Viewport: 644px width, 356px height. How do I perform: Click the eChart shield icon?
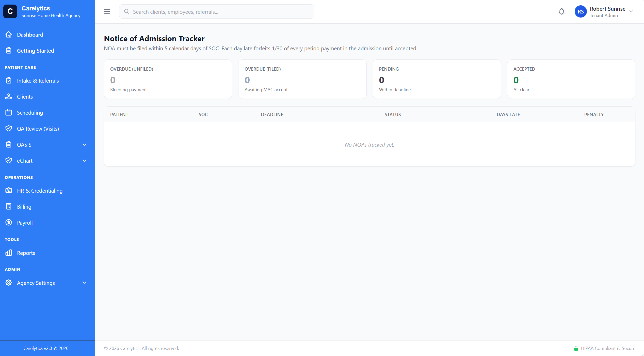click(x=9, y=161)
